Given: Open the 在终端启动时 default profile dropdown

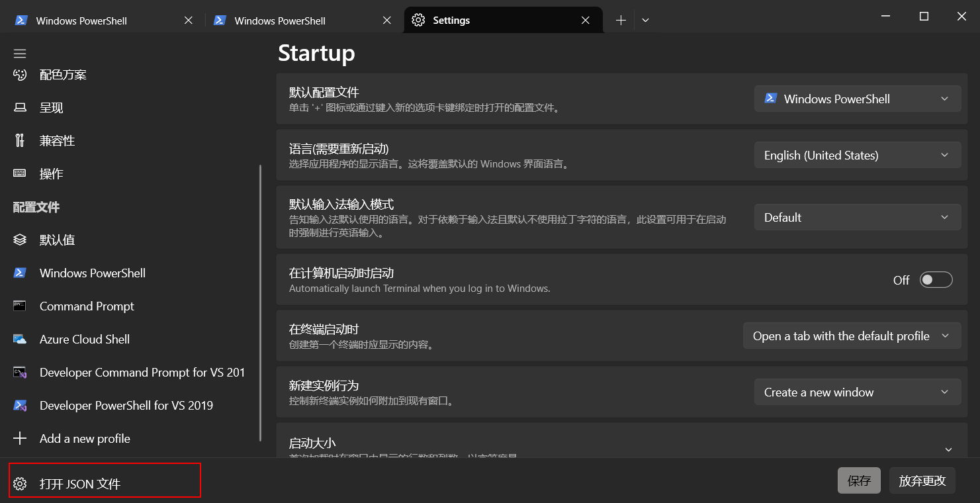Looking at the screenshot, I should click(x=852, y=336).
